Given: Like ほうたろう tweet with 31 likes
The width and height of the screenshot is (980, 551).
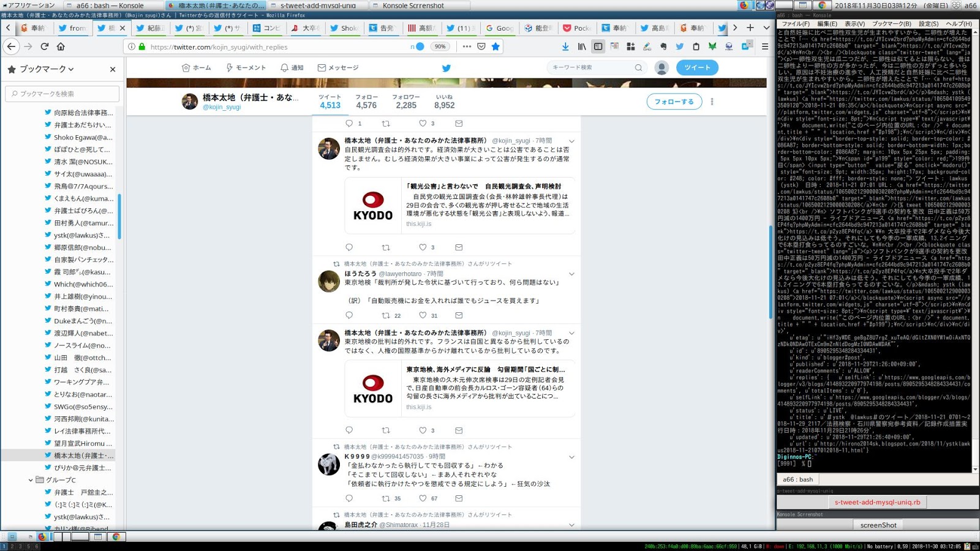Looking at the screenshot, I should (423, 315).
